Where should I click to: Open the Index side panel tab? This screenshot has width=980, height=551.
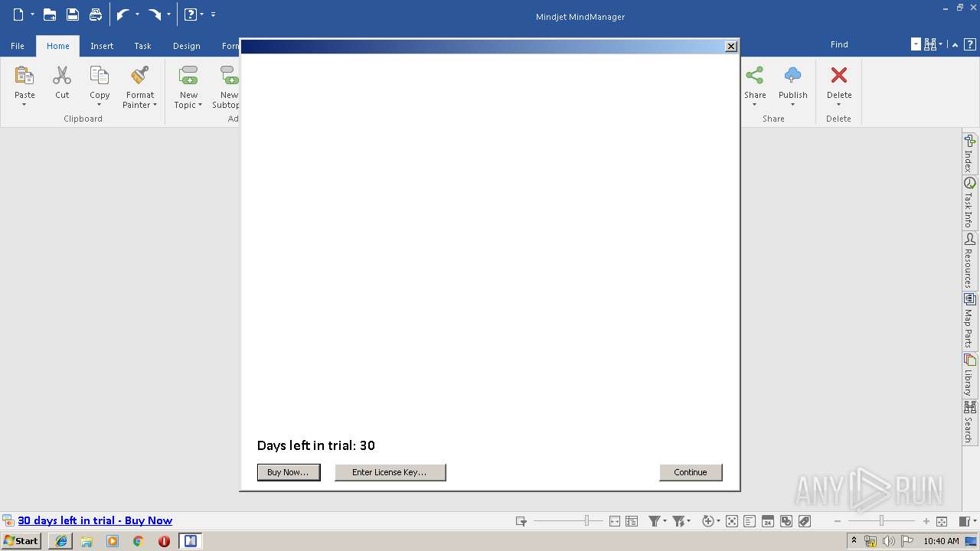(969, 153)
